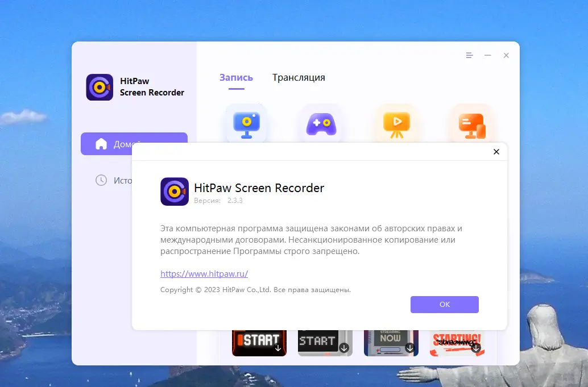Viewport: 588px width, 387px height.
Task: Select the yellow video presentation recording icon
Action: [x=396, y=122]
